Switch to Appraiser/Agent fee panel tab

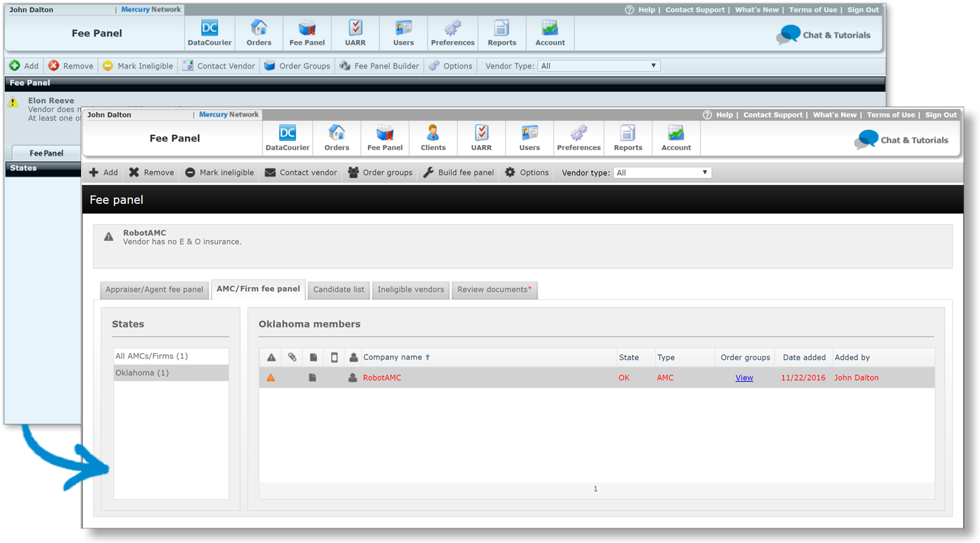click(154, 290)
